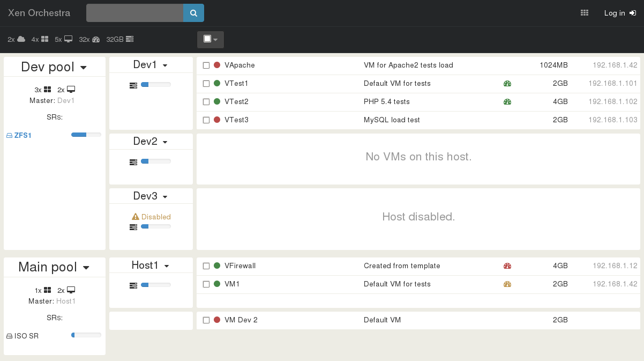Tick the VTest3 checkbox
This screenshot has height=361, width=644.
(206, 120)
